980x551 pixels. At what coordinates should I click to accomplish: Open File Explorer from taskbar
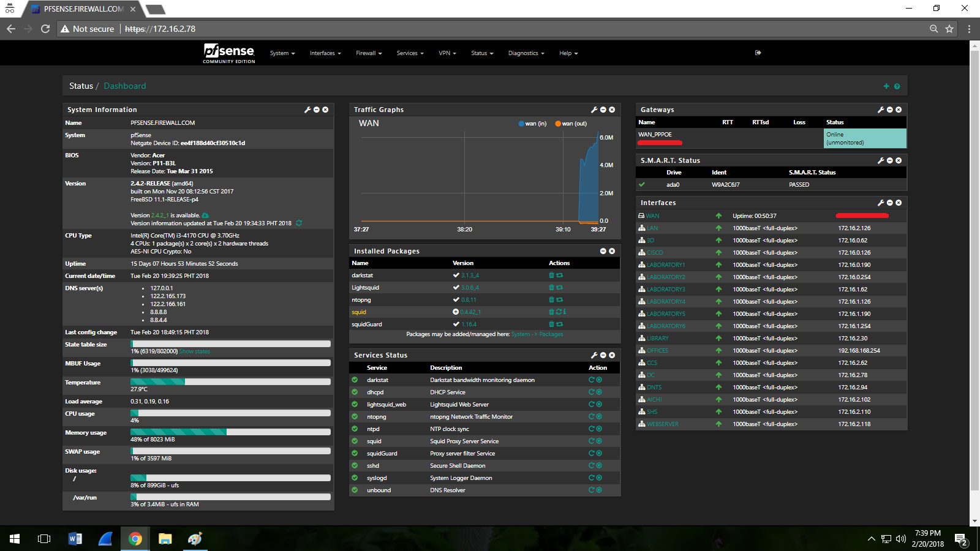click(x=165, y=539)
